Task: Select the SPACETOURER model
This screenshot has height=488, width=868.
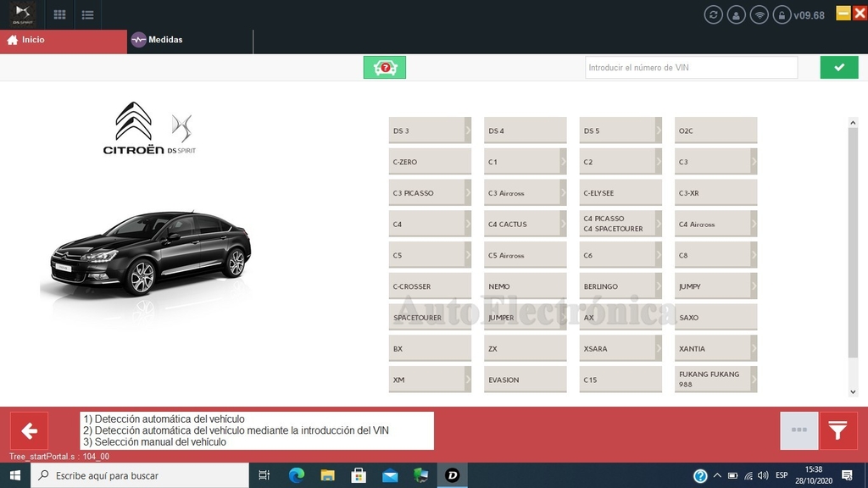Action: click(430, 317)
